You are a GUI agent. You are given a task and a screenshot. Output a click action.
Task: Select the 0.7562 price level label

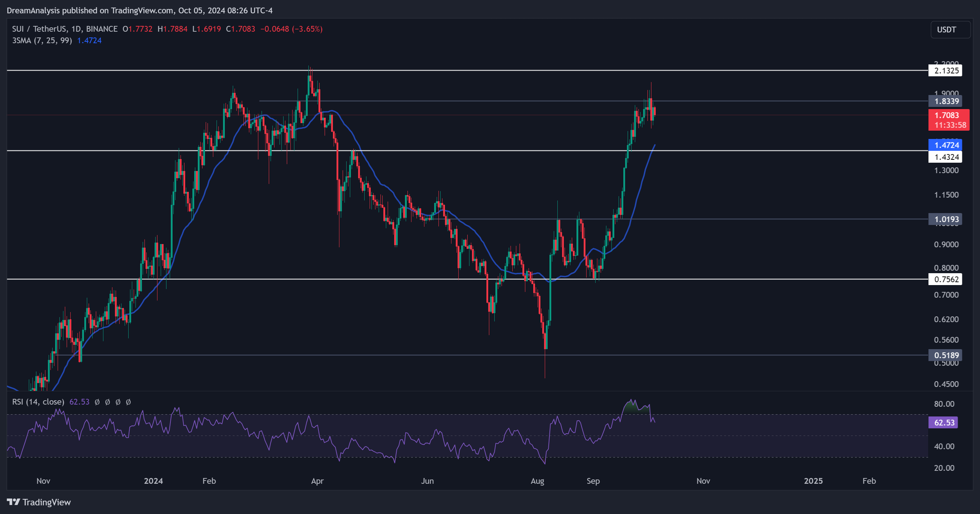(945, 279)
